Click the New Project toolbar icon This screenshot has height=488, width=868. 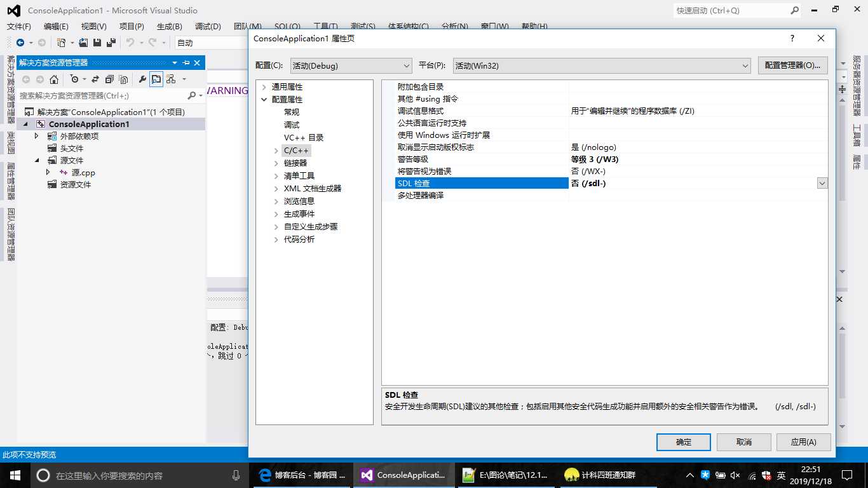point(61,43)
